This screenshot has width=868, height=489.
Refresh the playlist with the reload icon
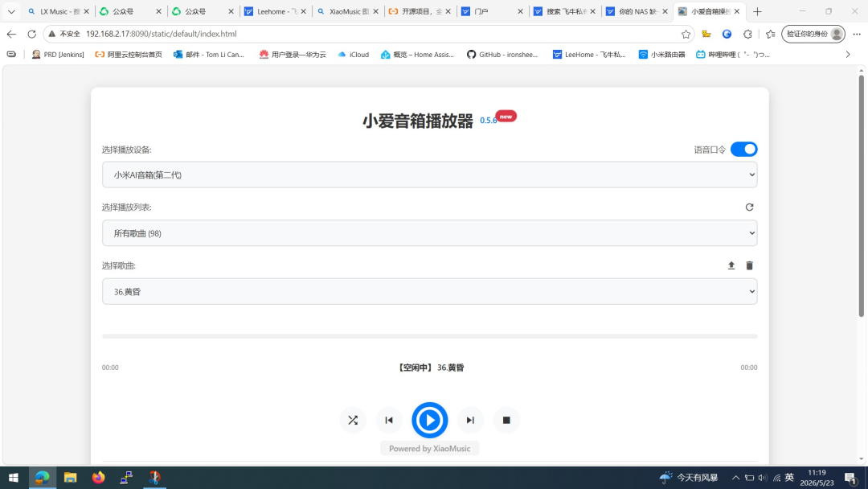pyautogui.click(x=750, y=208)
